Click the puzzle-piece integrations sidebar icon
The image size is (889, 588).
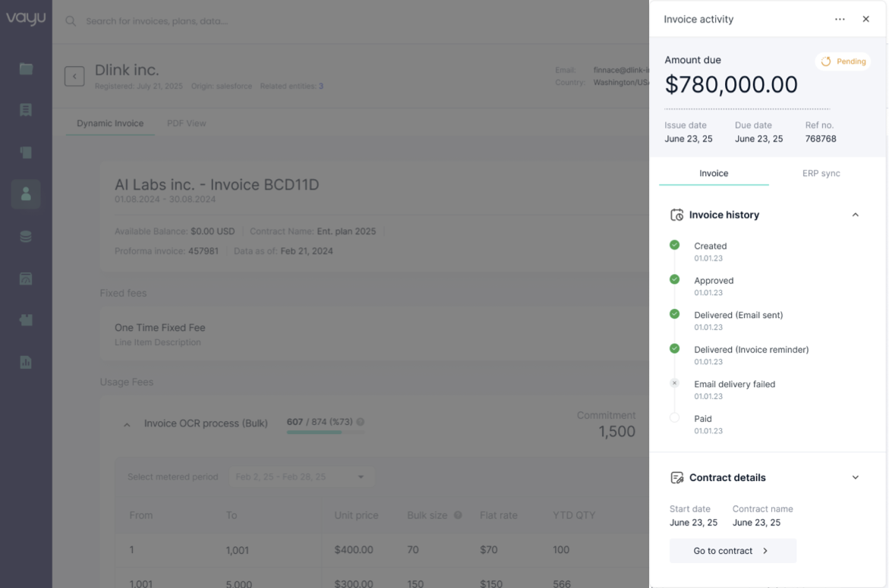pos(26,320)
